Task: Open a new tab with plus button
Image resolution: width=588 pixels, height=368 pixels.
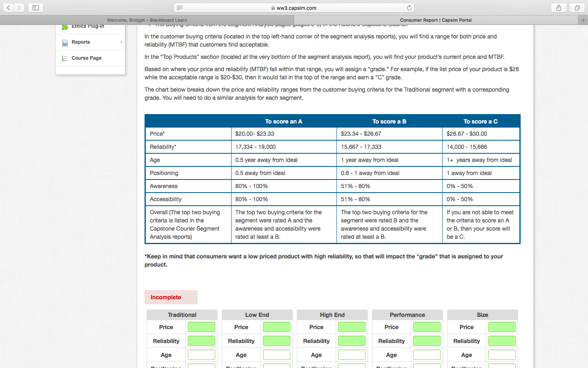Action: coord(583,20)
